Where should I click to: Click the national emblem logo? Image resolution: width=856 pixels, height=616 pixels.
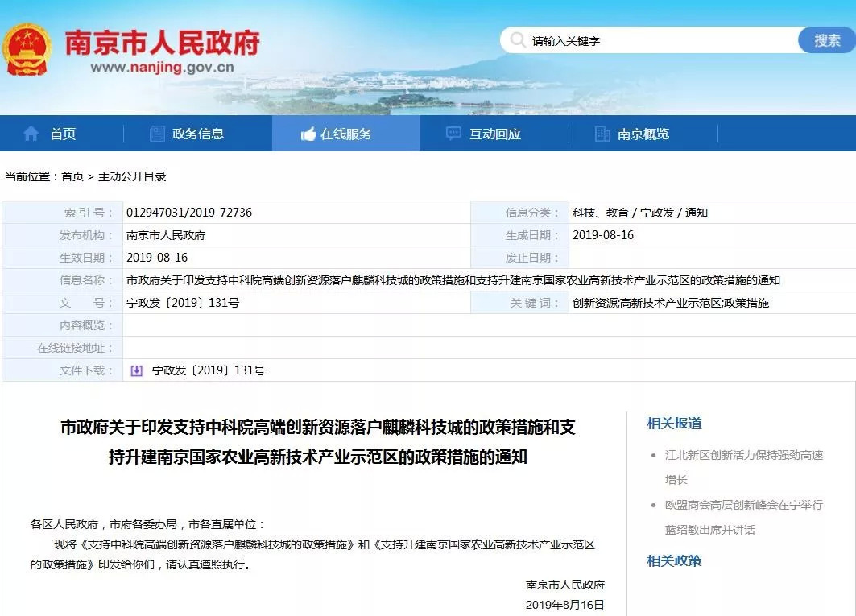point(28,50)
